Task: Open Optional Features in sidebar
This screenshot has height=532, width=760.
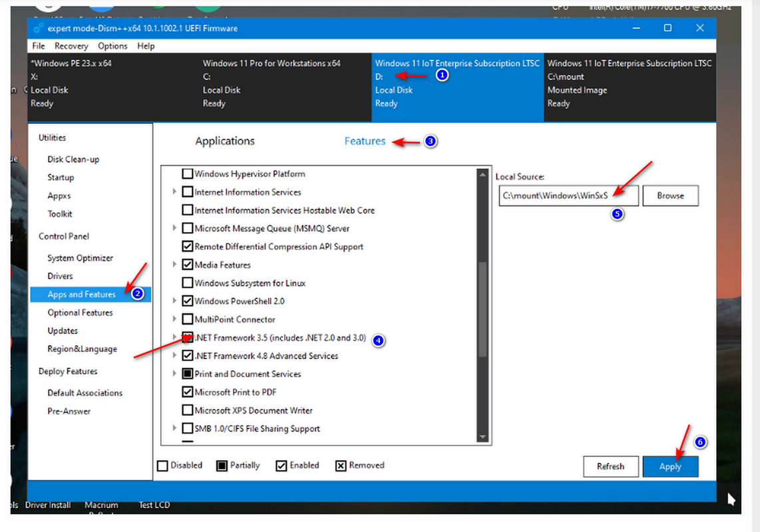Action: (80, 313)
